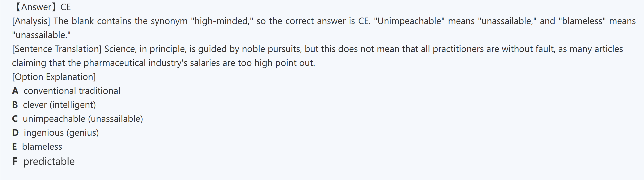Click the option text "clever (intelligent)"
The width and height of the screenshot is (644, 180).
point(59,105)
